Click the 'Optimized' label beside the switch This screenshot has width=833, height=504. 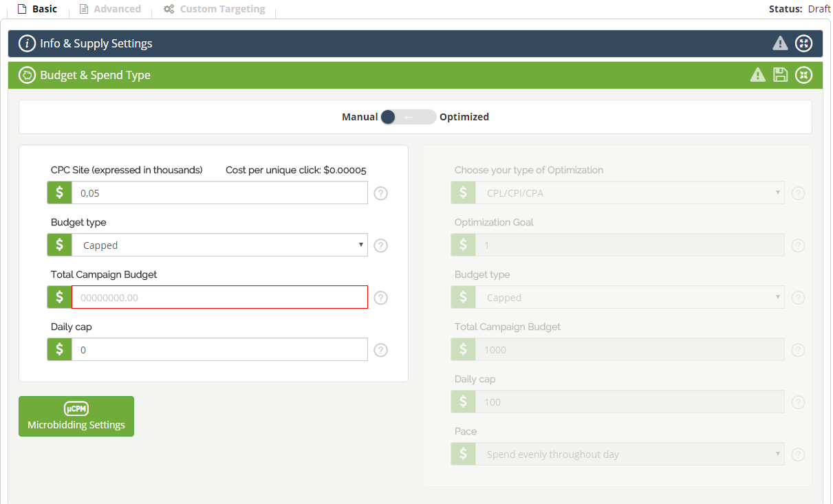pos(464,117)
